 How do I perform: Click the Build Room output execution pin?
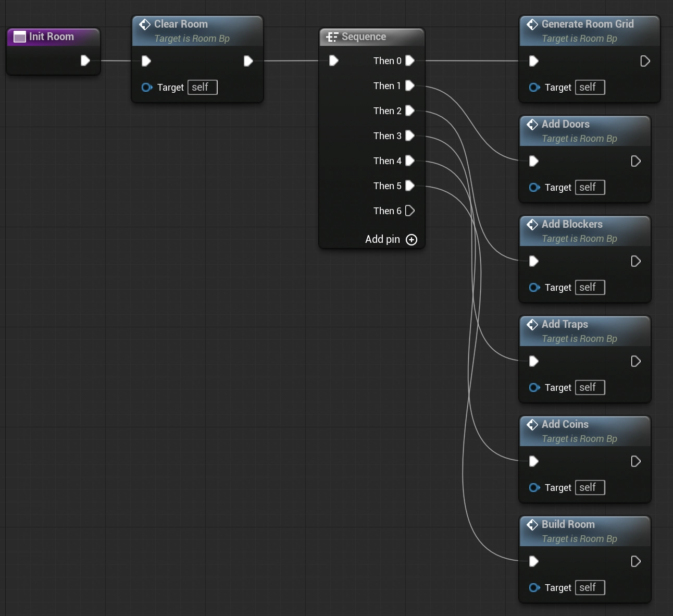point(635,562)
